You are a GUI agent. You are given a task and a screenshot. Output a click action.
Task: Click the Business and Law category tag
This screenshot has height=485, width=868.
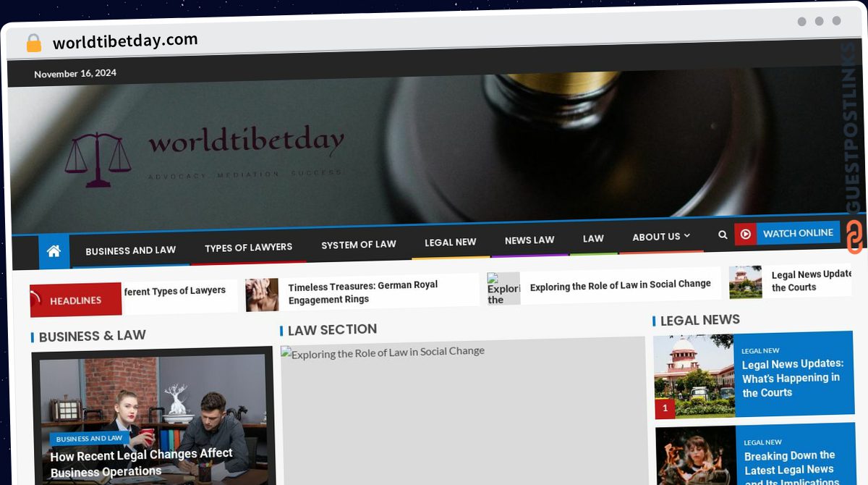pos(90,439)
